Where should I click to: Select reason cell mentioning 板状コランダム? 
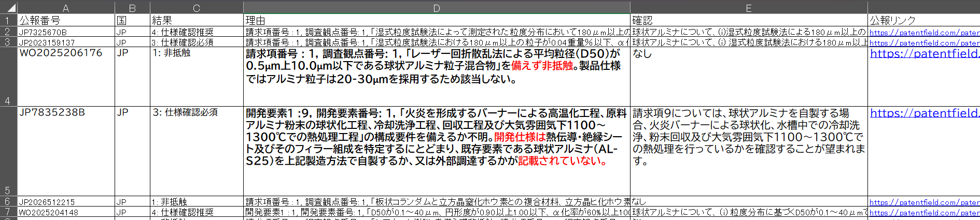(437, 201)
